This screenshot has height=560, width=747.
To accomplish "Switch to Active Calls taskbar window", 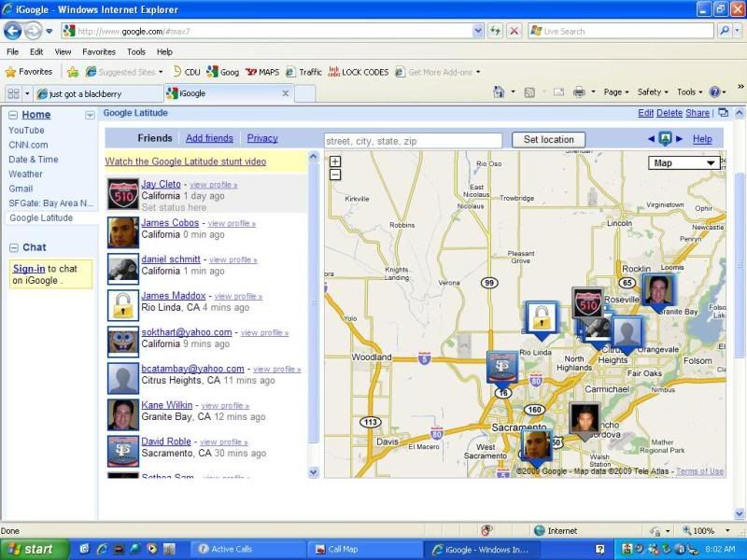I will click(247, 549).
